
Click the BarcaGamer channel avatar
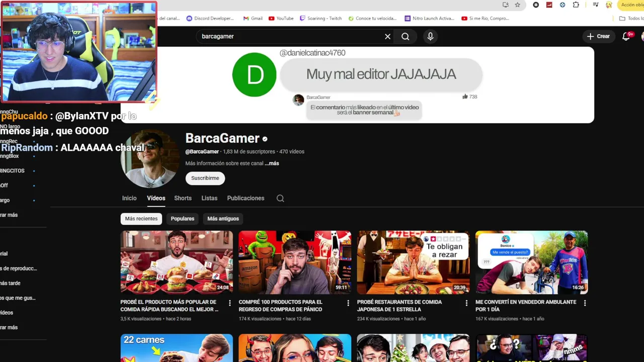[149, 159]
